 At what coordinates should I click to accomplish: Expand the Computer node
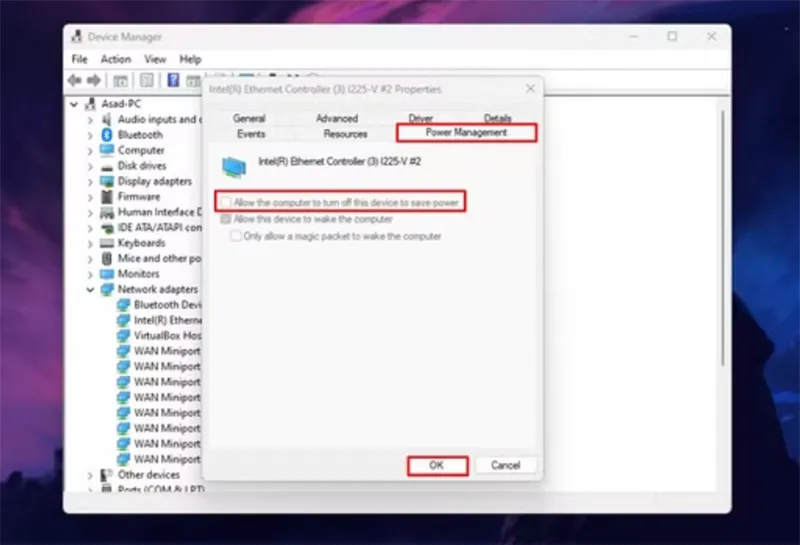pyautogui.click(x=90, y=151)
